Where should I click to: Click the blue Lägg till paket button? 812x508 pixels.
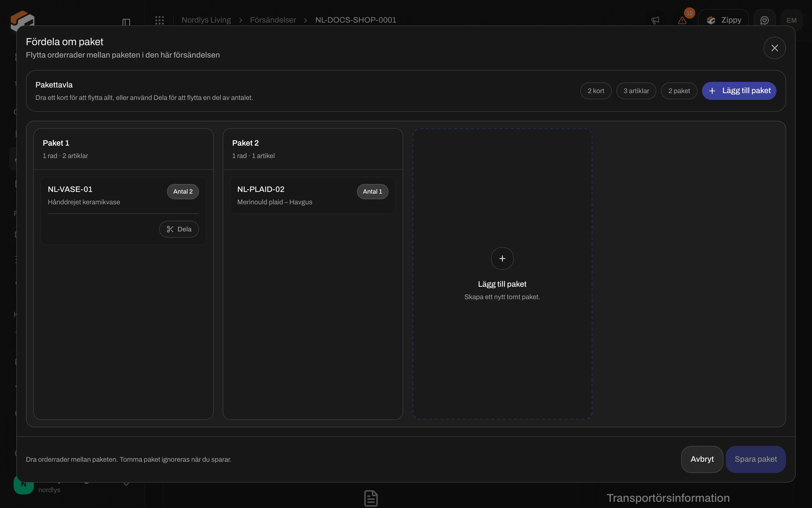pos(739,91)
